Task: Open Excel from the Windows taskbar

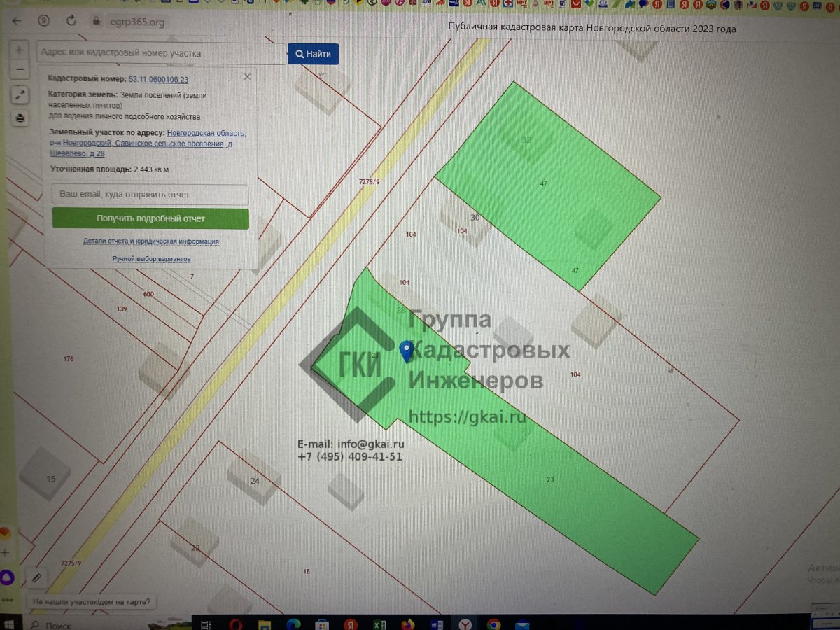Action: coord(379,624)
